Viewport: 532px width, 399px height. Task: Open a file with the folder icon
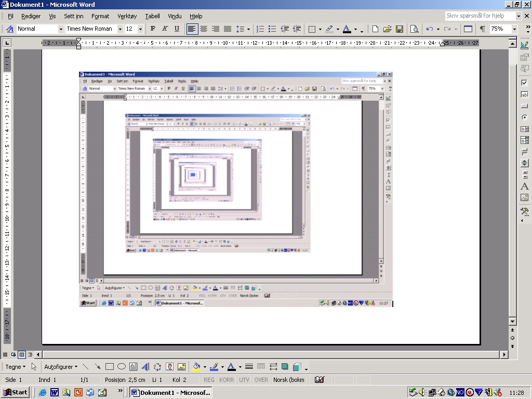388,29
